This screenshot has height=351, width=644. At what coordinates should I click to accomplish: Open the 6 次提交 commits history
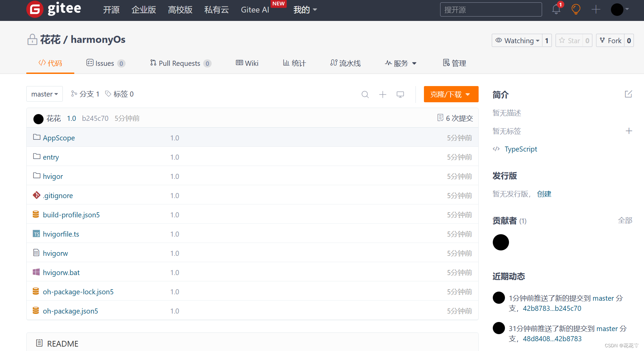click(x=455, y=118)
